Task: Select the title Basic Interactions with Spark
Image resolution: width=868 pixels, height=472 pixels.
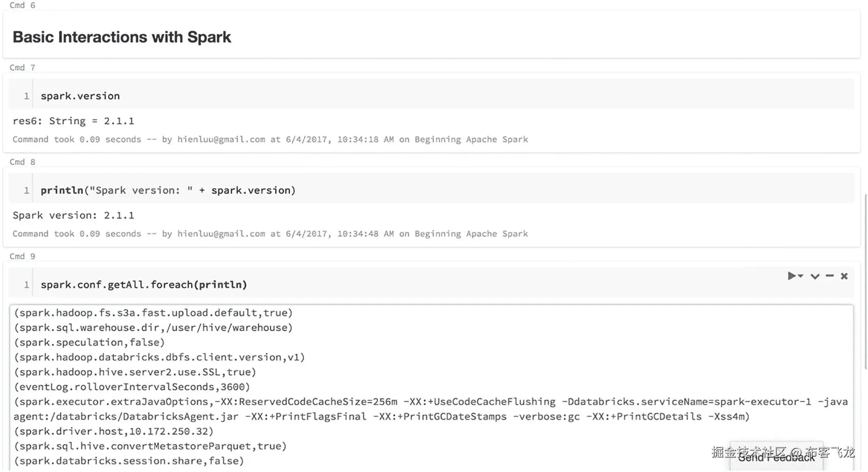Action: [121, 37]
